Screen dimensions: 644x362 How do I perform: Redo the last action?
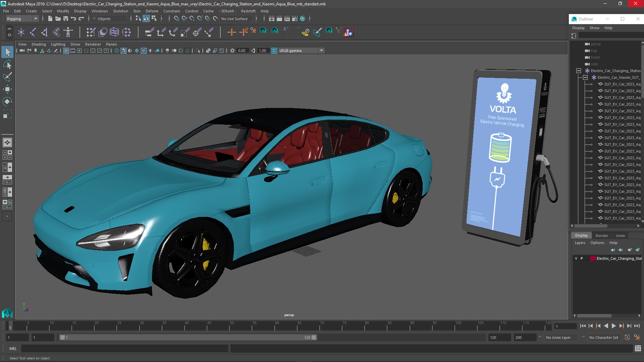click(81, 19)
